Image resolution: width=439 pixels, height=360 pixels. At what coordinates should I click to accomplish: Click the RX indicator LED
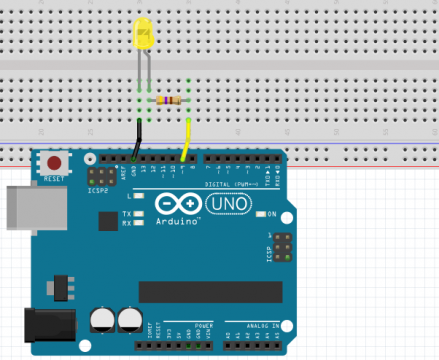pos(139,223)
